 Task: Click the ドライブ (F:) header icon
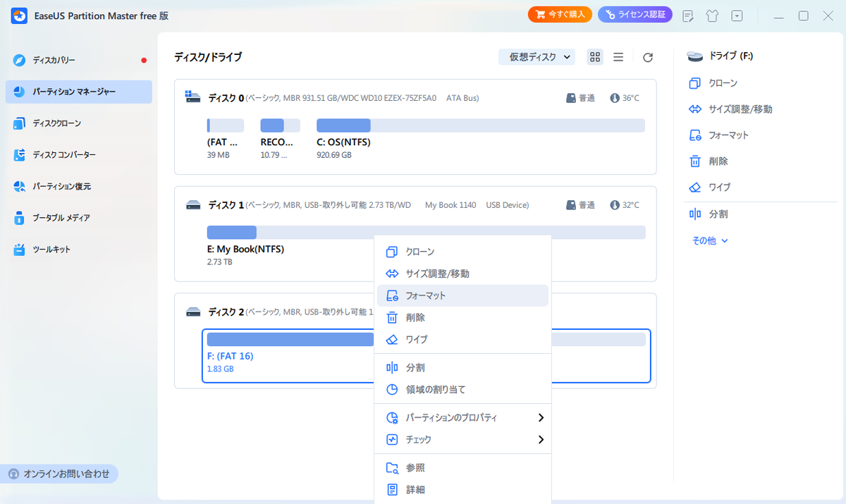696,56
